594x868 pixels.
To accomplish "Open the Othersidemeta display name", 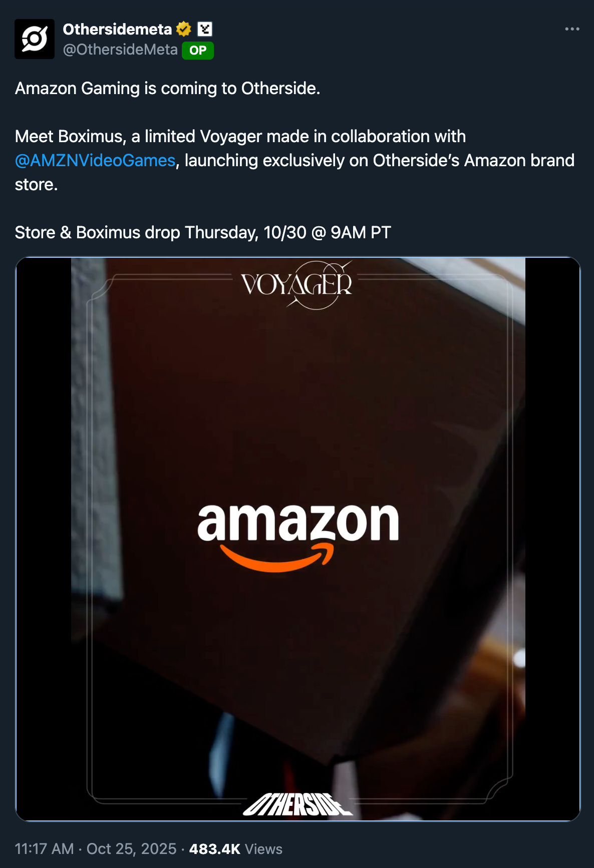I will [117, 30].
